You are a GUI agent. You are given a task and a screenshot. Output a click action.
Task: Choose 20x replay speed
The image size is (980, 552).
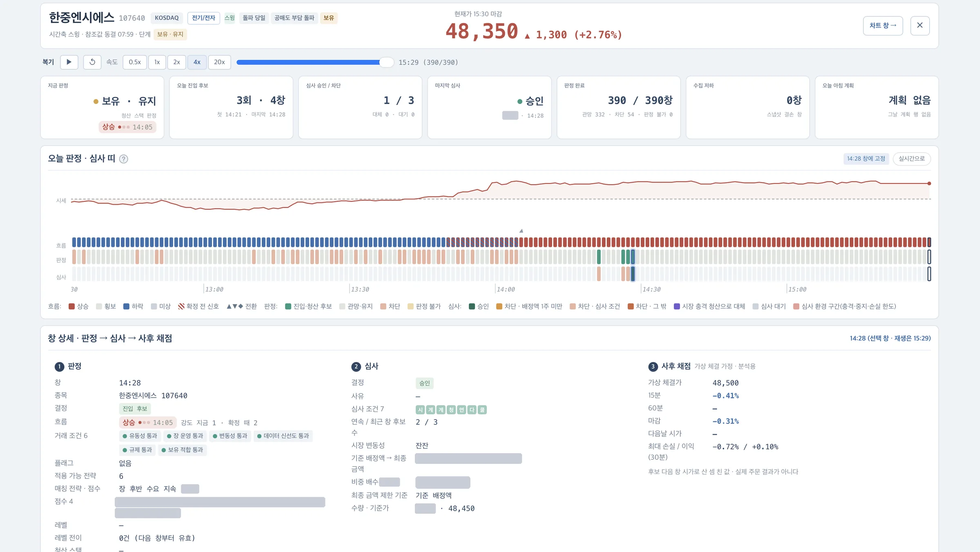click(x=220, y=62)
